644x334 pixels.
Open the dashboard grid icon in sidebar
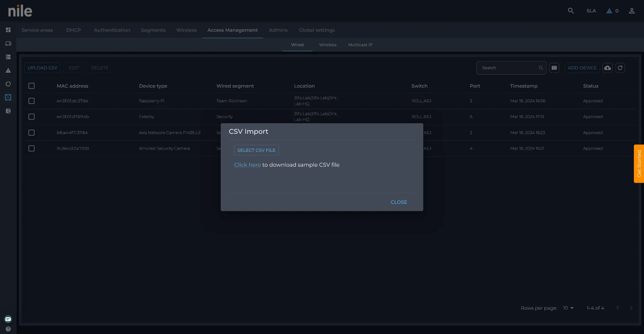(x=8, y=30)
